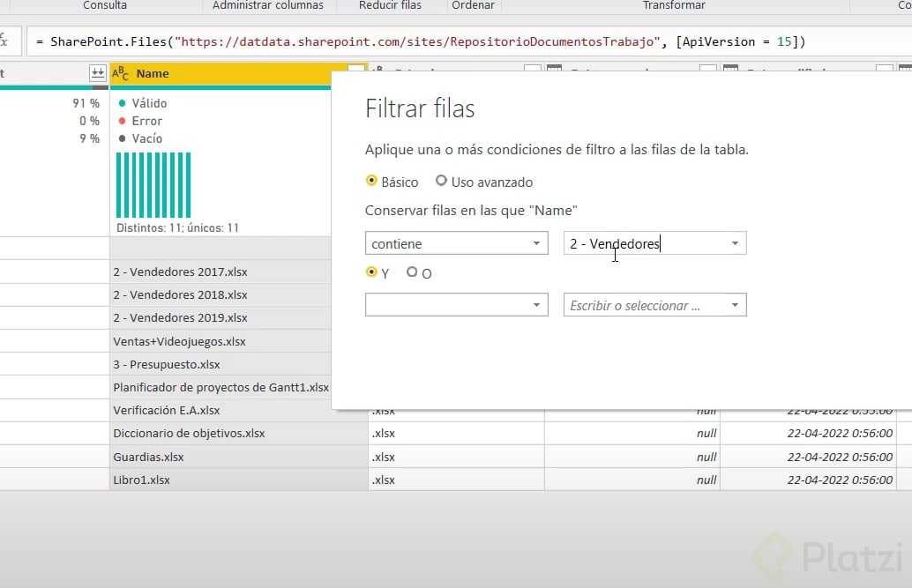Click the .xlsx extension cell in Guardias row
The height and width of the screenshot is (588, 912).
click(x=456, y=457)
